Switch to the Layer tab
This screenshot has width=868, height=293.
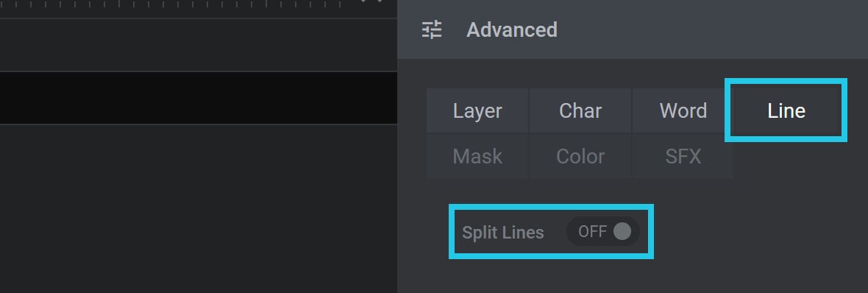477,110
